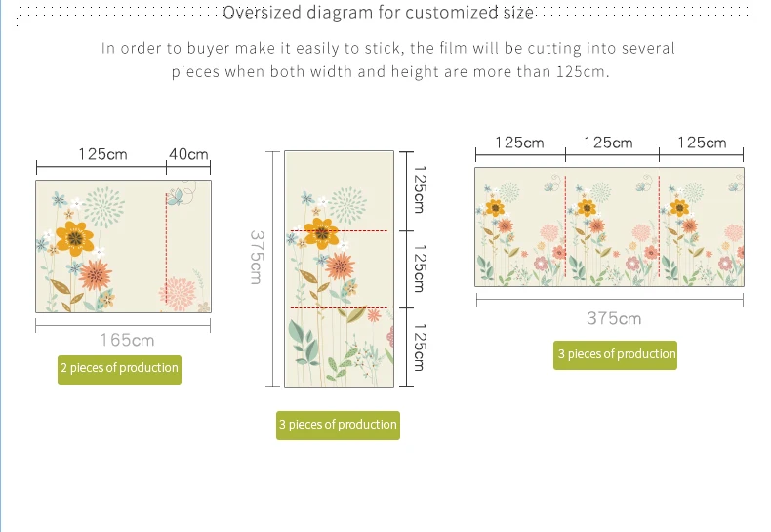Screen dimensions: 771x532
Task: Select the 165cm wide floral diagram
Action: [x=123, y=246]
